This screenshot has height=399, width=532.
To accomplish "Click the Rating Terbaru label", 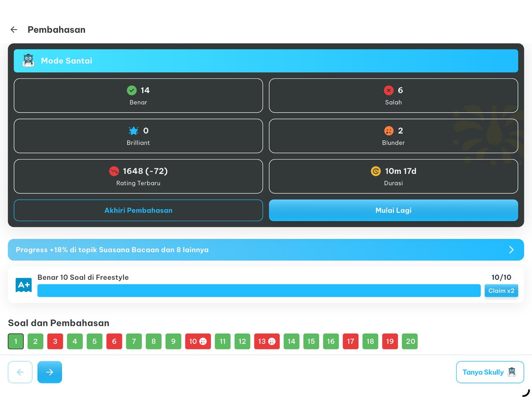I will click(x=138, y=183).
